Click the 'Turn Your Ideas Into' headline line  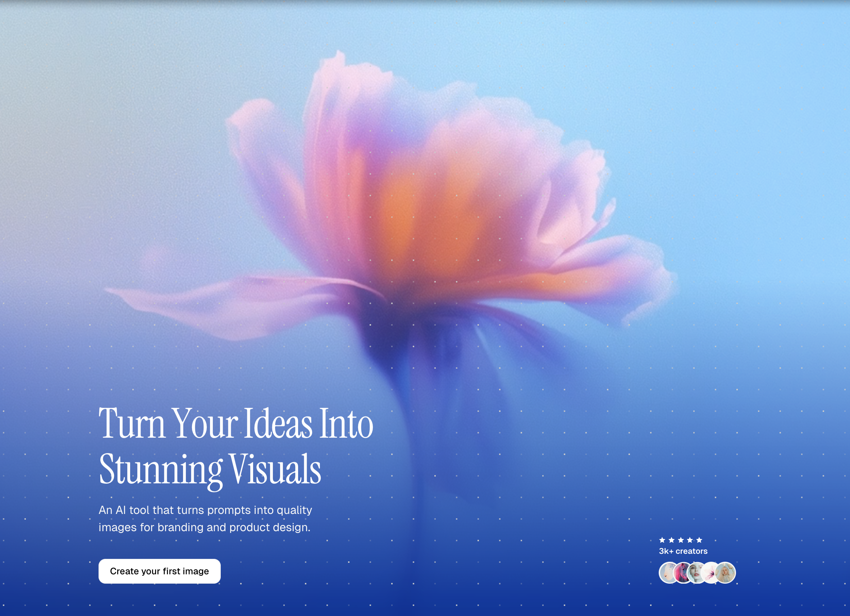[236, 423]
